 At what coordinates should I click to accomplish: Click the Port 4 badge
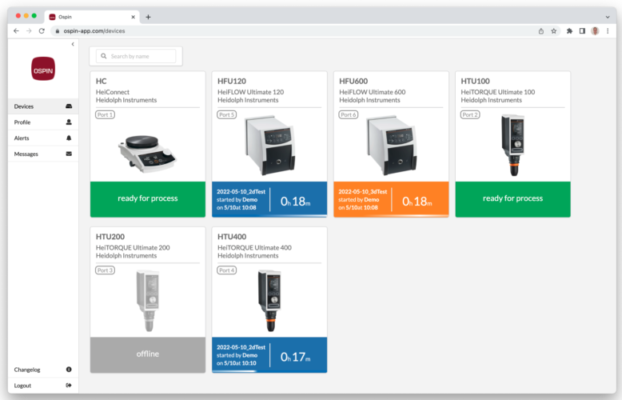(x=227, y=270)
